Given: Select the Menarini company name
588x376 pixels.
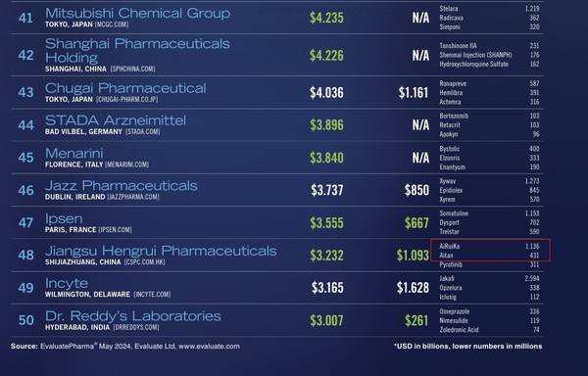Looking at the screenshot, I should (74, 153).
